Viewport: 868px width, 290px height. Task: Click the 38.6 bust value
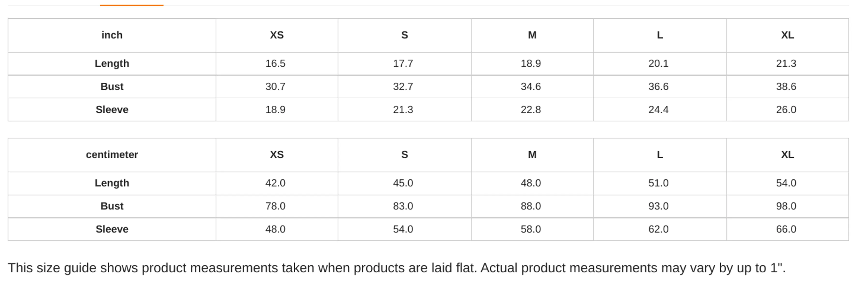(786, 87)
